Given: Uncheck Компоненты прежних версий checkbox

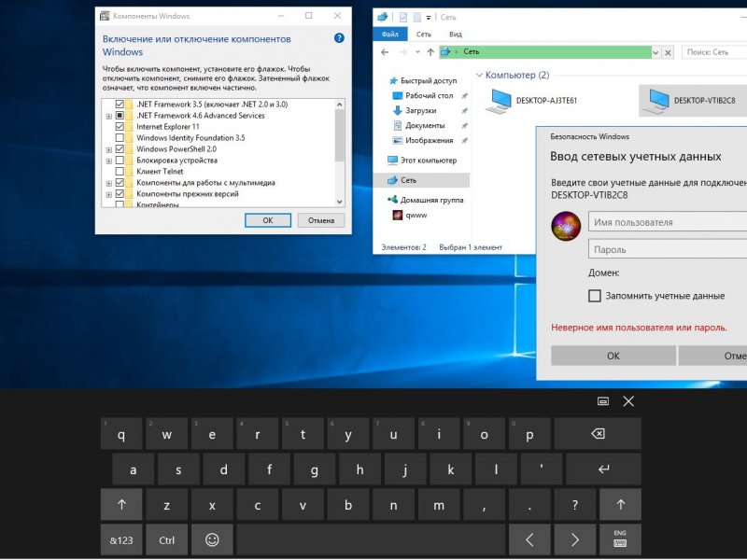Looking at the screenshot, I should click(x=120, y=194).
